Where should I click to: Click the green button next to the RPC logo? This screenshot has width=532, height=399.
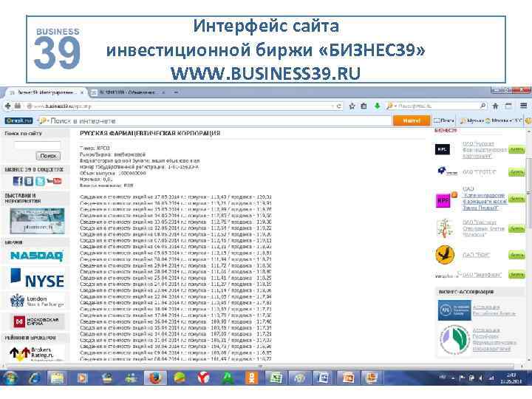tap(516, 149)
